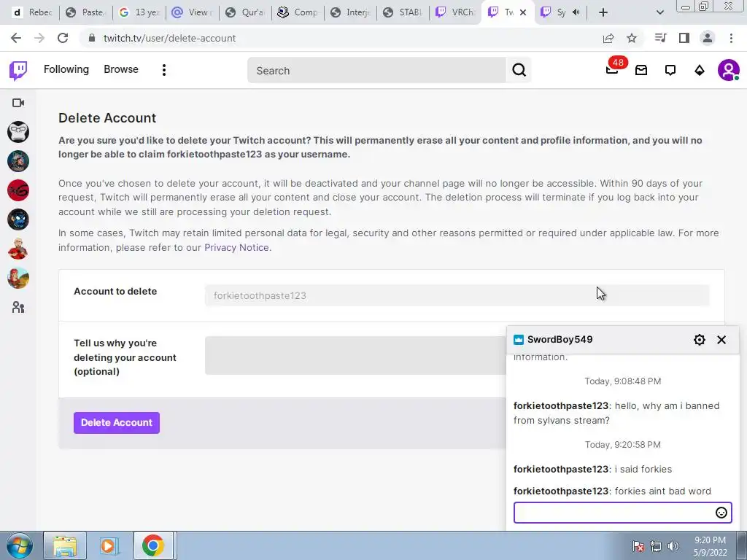Screen dimensions: 747x560
Task: Switch to the VRCh Twitch tab
Action: pos(455,12)
